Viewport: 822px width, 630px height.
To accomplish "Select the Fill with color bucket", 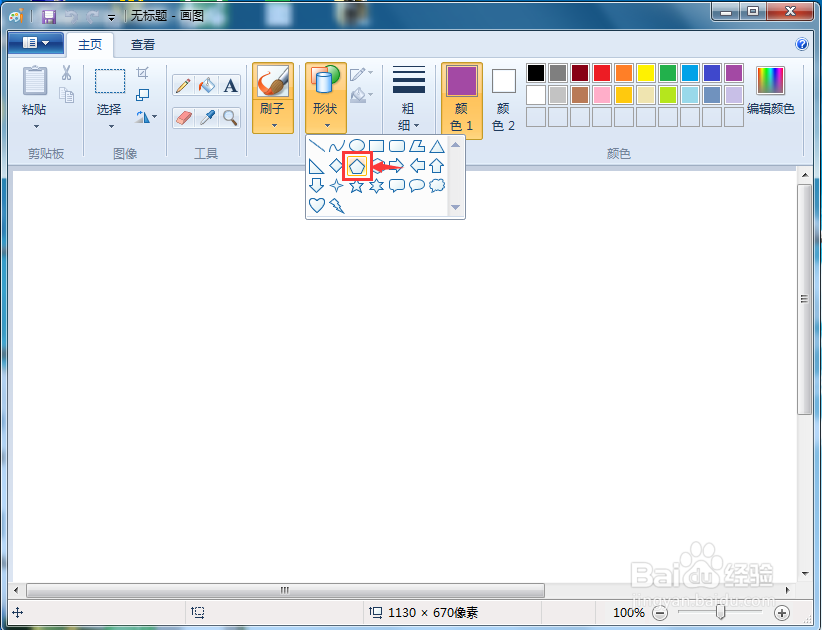I will click(207, 85).
